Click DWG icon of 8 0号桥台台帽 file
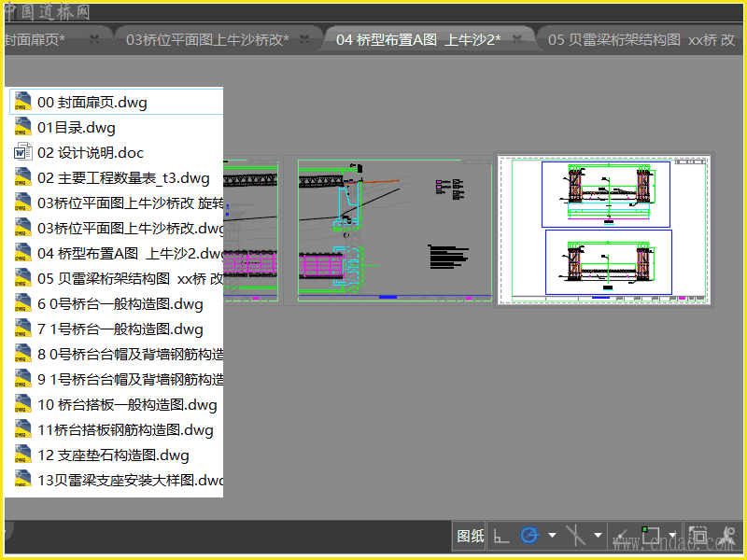The width and height of the screenshot is (747, 560). [x=22, y=354]
